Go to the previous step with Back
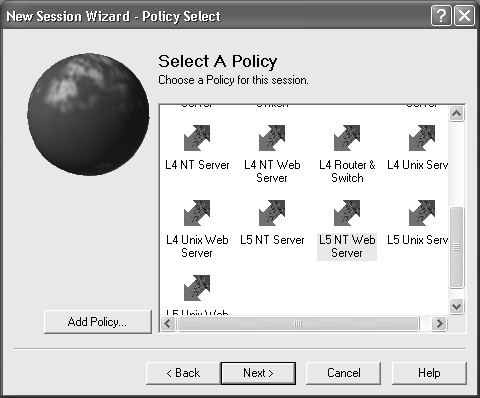Image resolution: width=480 pixels, height=398 pixels. point(183,373)
